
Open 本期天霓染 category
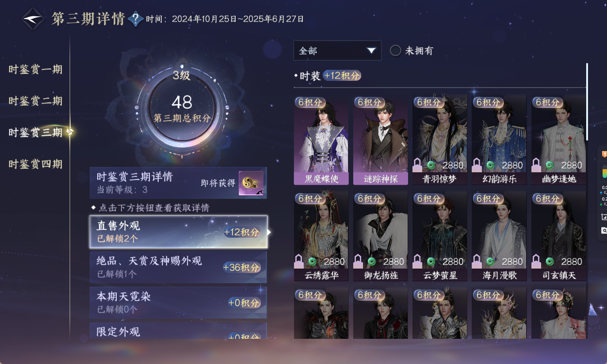pos(178,303)
